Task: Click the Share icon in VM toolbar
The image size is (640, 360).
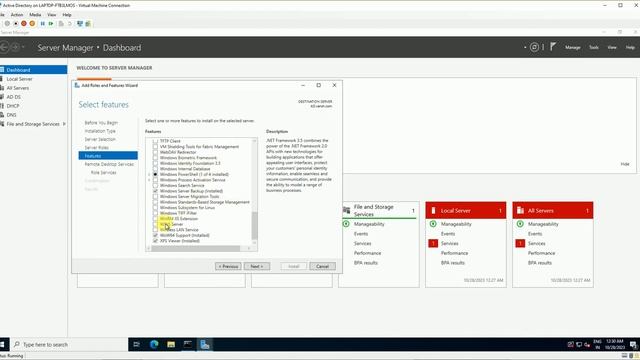Action: 88,24
